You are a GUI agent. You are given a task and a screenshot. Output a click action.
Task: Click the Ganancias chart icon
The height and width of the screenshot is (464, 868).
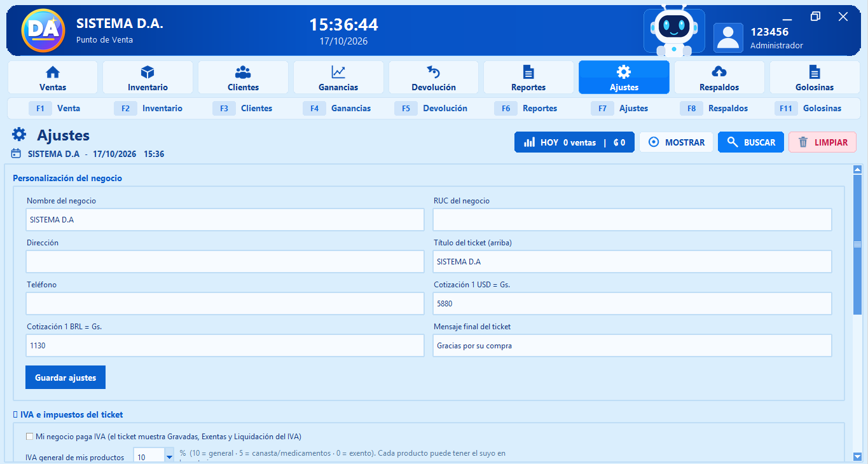coord(338,72)
